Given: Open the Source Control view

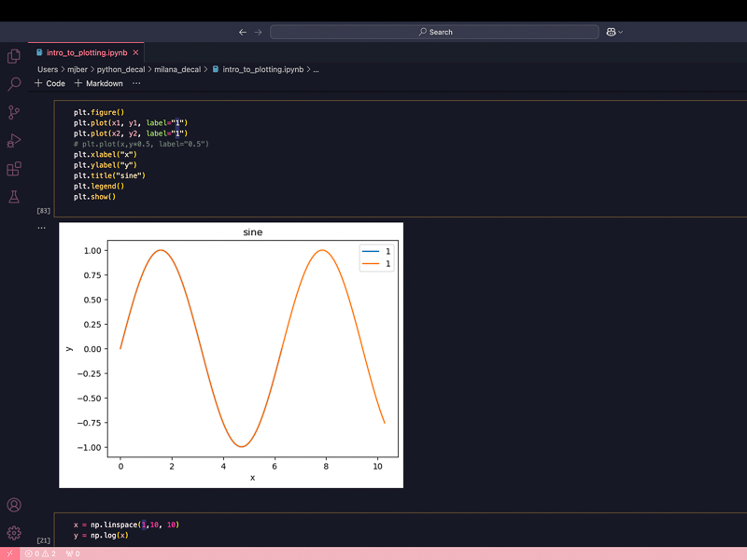Looking at the screenshot, I should click(x=14, y=113).
